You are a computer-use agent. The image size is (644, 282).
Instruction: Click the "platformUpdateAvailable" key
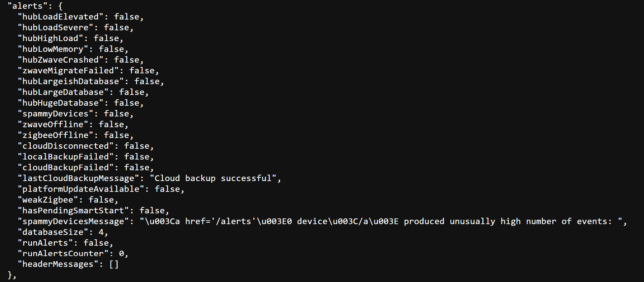(x=81, y=189)
